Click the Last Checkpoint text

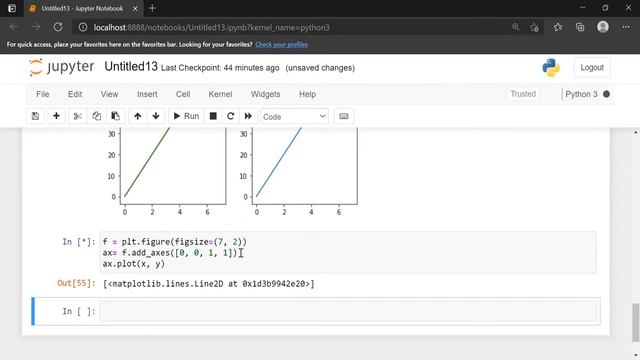[x=220, y=68]
